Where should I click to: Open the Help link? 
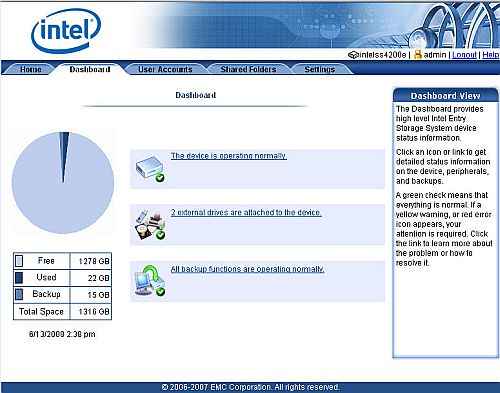click(x=491, y=55)
